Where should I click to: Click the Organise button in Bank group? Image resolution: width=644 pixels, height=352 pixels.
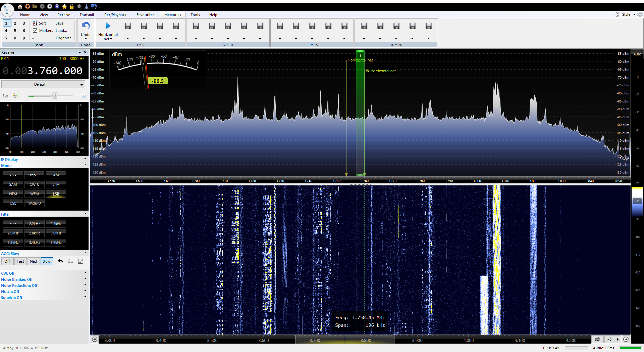(63, 38)
